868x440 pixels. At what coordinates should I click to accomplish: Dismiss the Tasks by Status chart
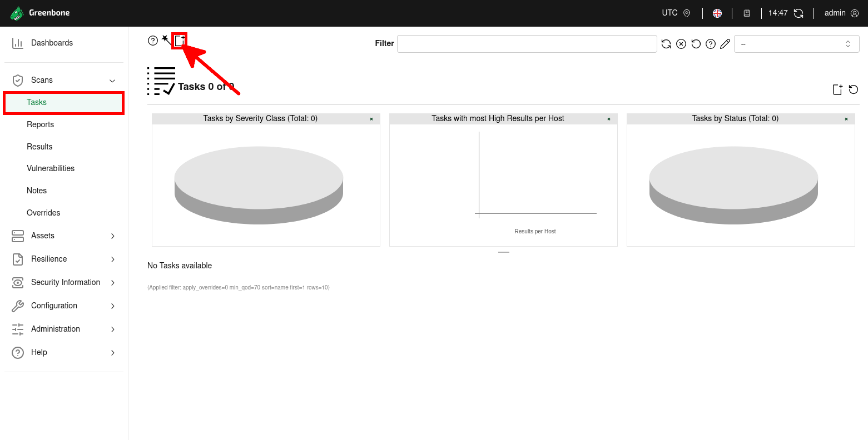point(846,118)
